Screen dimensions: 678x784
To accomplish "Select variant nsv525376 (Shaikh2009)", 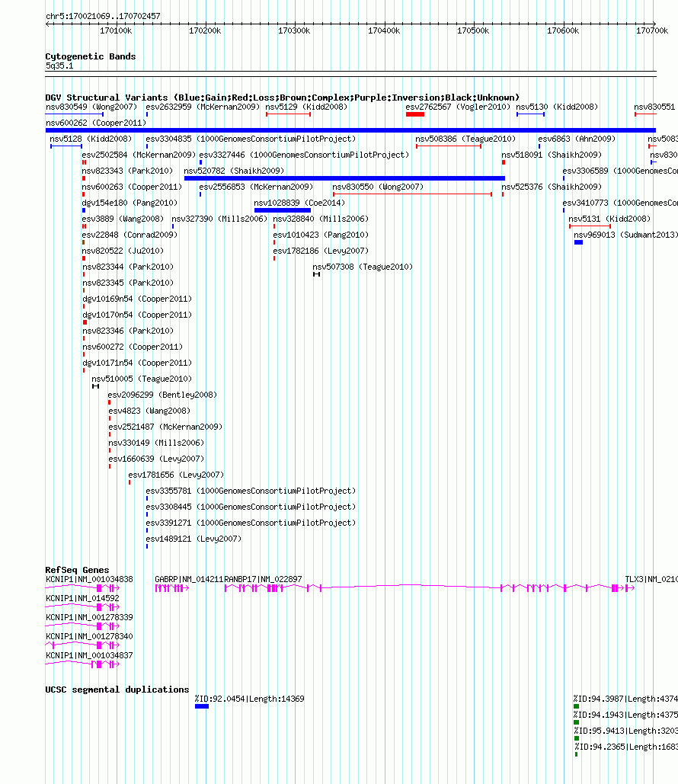I will pos(552,187).
